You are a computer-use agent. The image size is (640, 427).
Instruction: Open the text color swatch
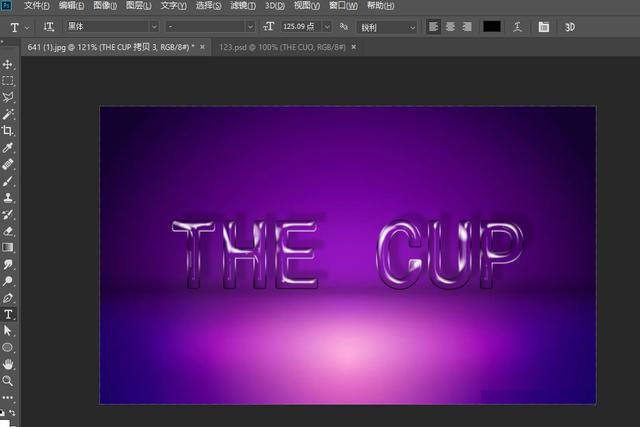point(492,27)
